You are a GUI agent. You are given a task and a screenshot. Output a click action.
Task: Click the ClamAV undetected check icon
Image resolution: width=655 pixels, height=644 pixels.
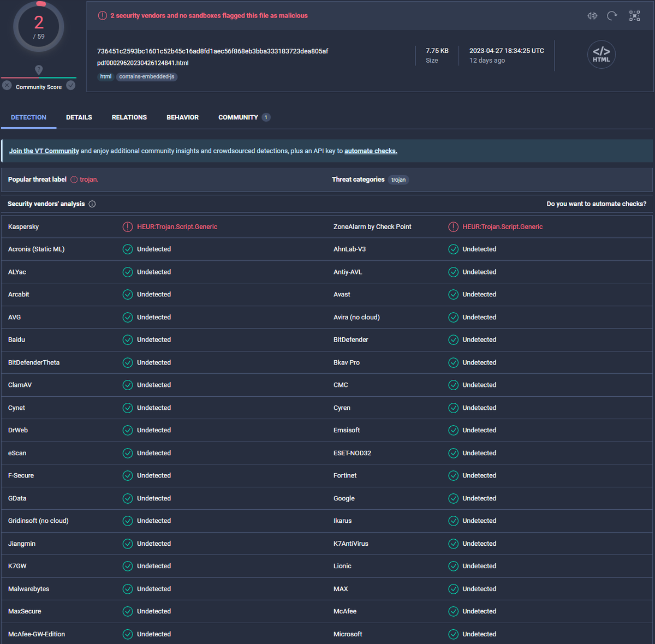point(128,385)
